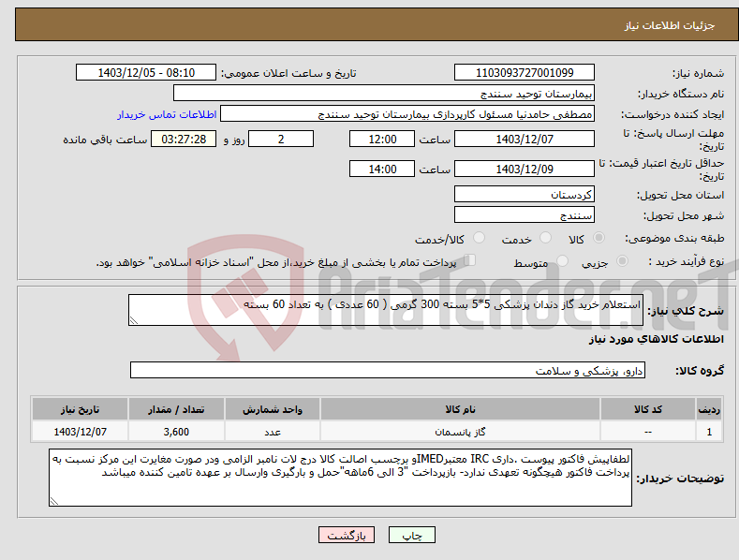Click the کد کالا column header
Viewport: 739px width, 560px height.
coord(648,409)
